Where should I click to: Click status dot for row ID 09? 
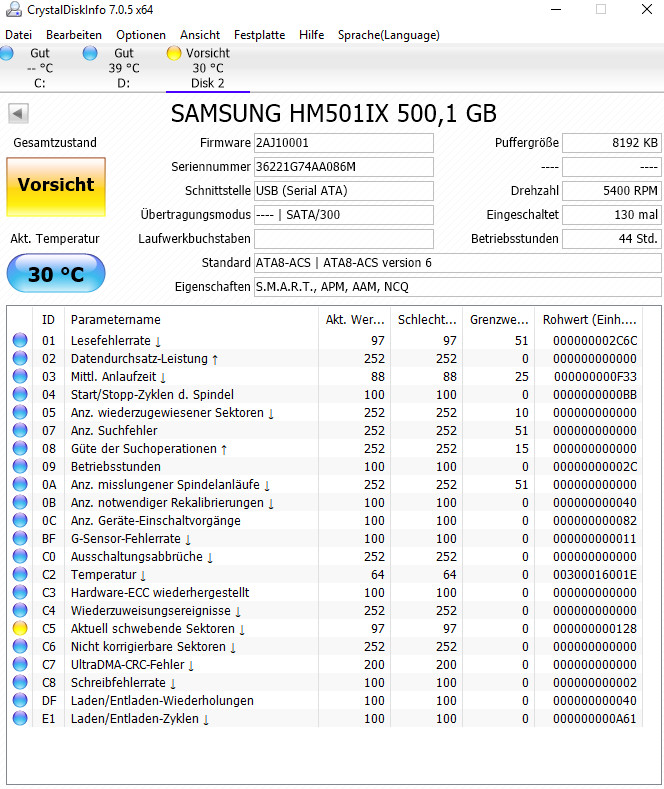[x=20, y=466]
